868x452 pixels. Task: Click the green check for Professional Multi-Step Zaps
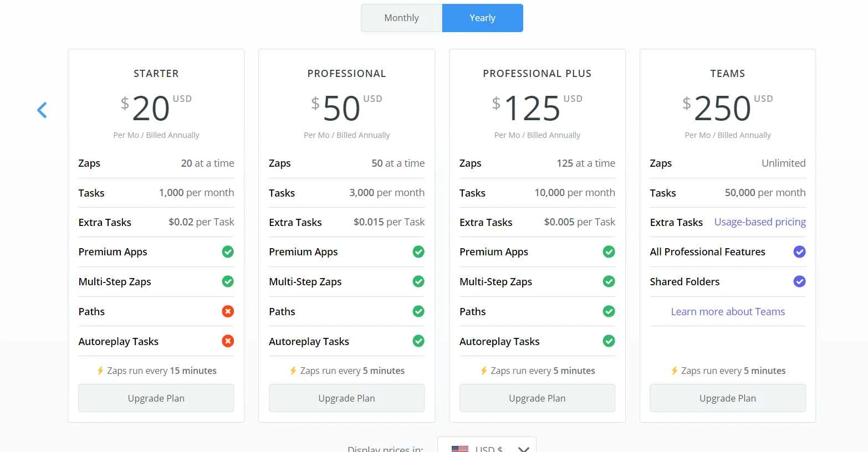[418, 281]
